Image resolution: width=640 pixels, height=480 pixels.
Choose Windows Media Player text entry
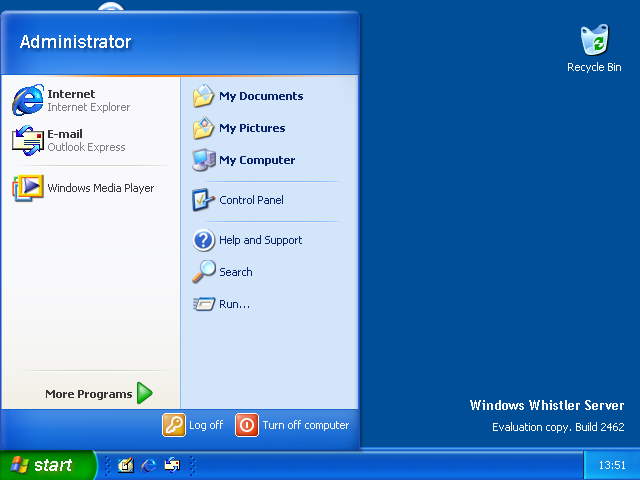coord(101,188)
